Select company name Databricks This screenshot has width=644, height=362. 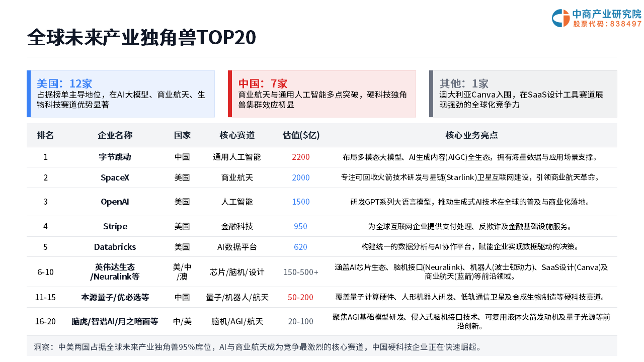115,247
